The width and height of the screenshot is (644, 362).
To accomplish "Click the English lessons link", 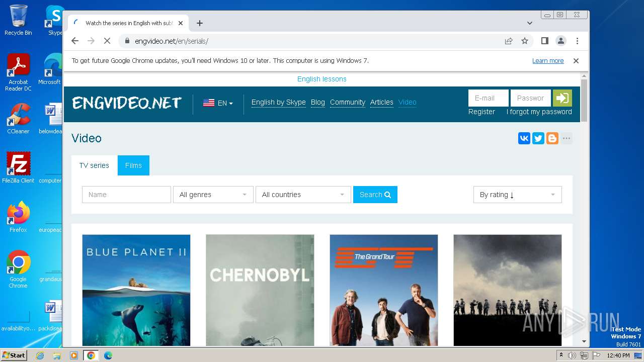I will pos(322,79).
